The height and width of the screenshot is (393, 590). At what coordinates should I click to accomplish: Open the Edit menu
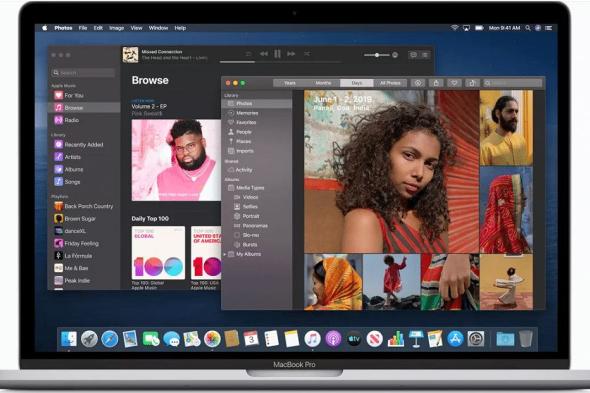click(x=98, y=28)
